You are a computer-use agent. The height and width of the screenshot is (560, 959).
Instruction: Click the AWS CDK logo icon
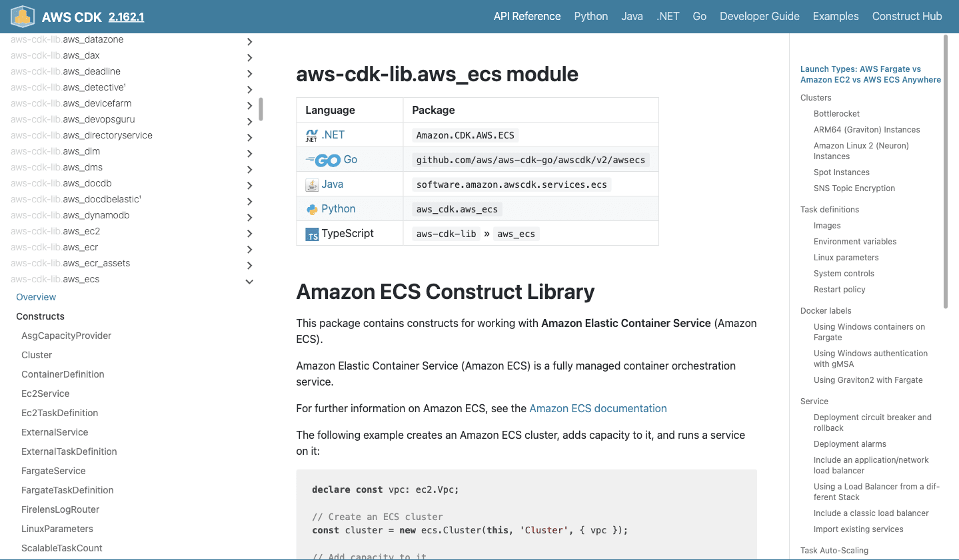pos(23,17)
